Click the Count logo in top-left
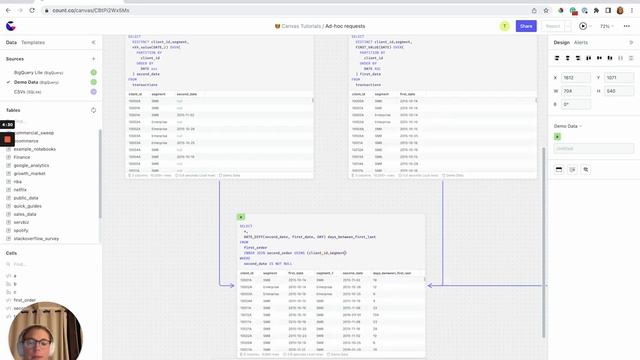The height and width of the screenshot is (360, 640). tap(11, 26)
